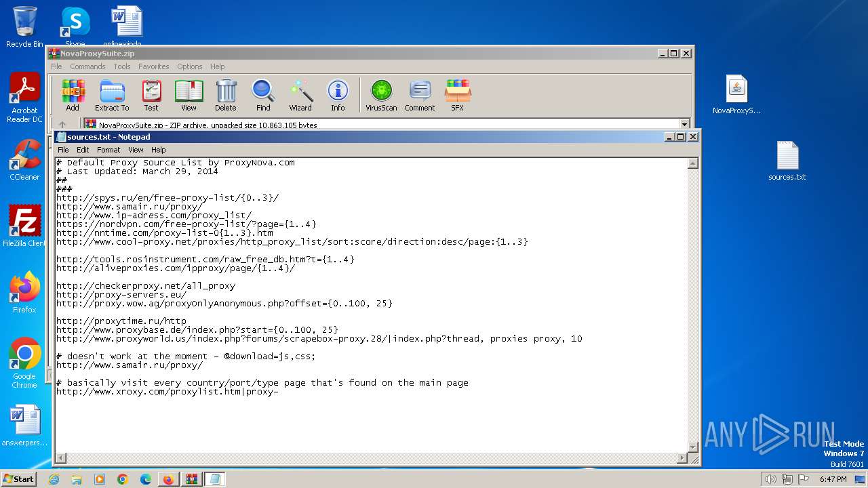Screen dimensions: 868x488
Task: Open Internet Explorer from the taskbar
Action: coord(54,479)
